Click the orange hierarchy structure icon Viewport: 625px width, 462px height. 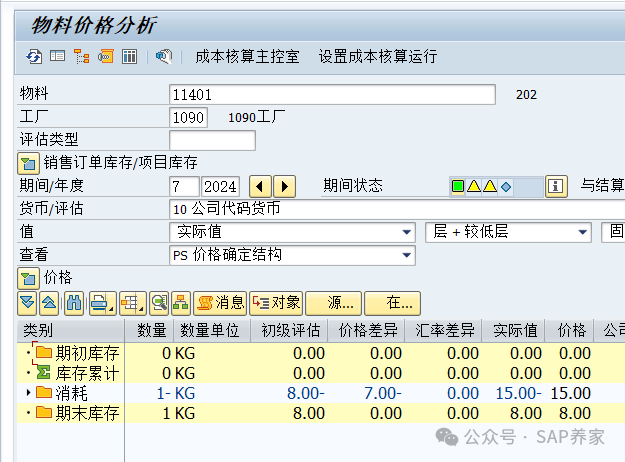[x=181, y=303]
